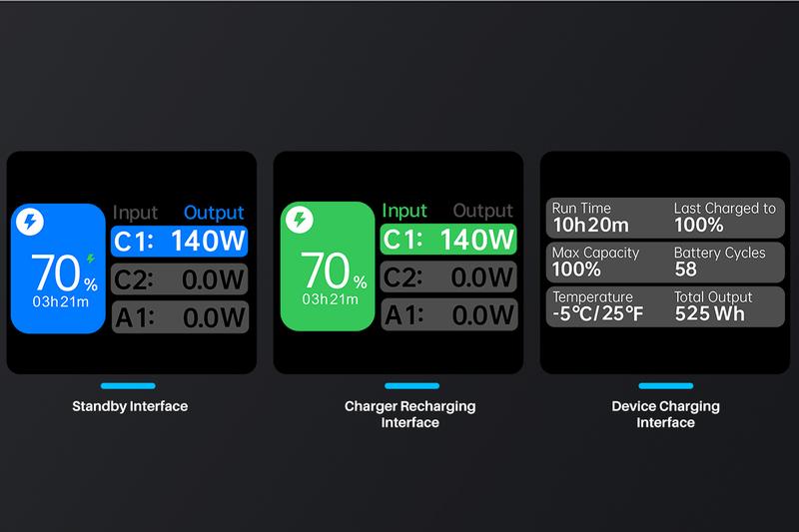Click the blue indicator bar above Charger Recharging Interface
Screen dimensions: 799x532
(x=411, y=386)
